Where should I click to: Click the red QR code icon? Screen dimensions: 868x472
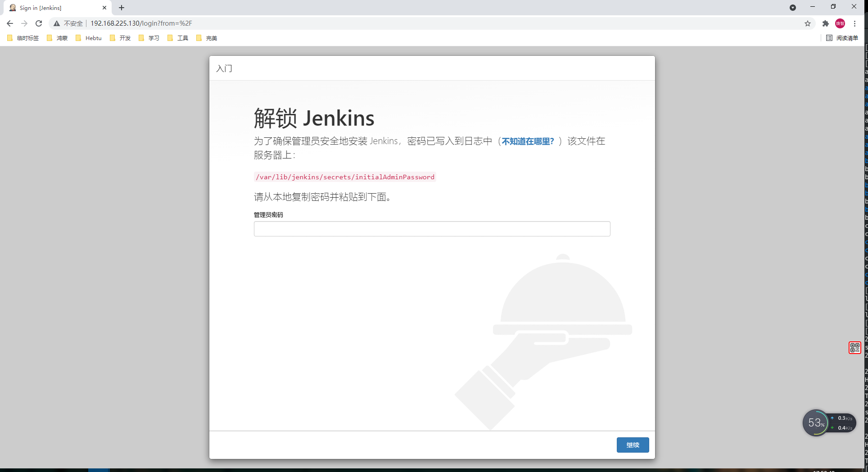click(x=854, y=348)
